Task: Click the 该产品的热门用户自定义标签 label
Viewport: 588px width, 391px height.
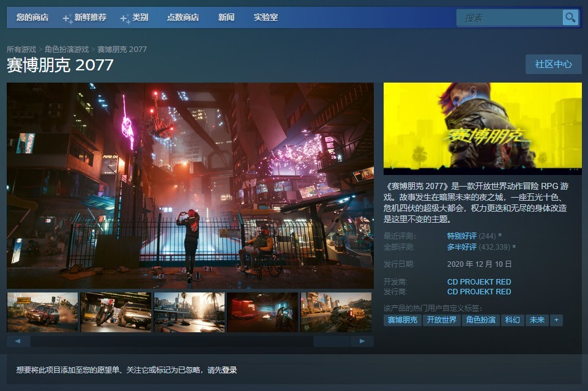Action: (x=433, y=308)
